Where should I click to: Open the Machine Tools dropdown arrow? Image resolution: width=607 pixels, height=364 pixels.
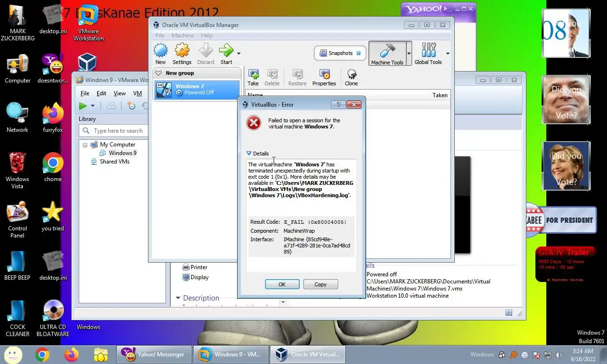pyautogui.click(x=409, y=53)
